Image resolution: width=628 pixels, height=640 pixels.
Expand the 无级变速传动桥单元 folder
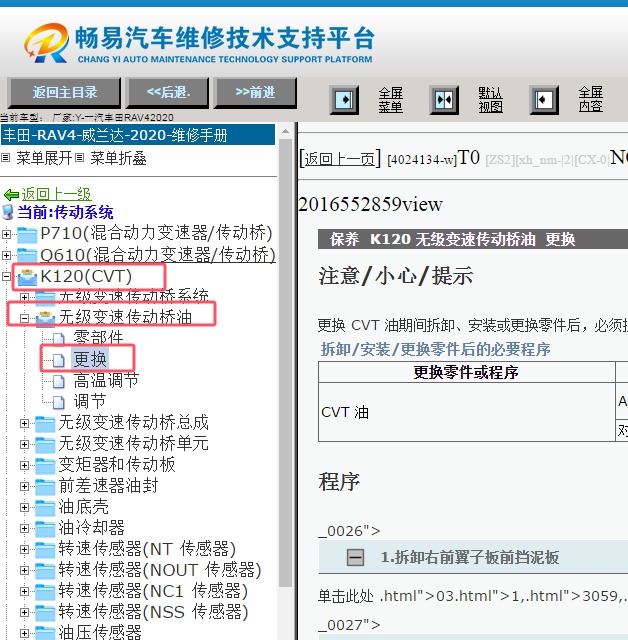[x=24, y=444]
